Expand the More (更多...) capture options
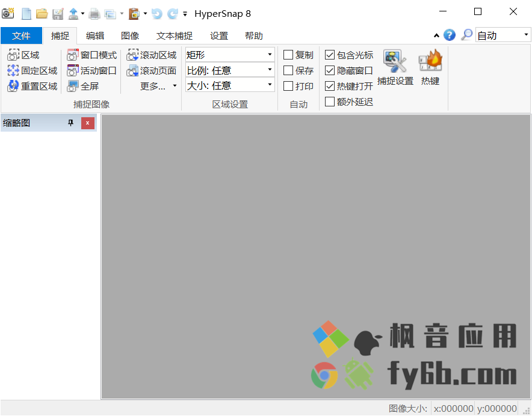The height and width of the screenshot is (416, 532). (x=158, y=86)
